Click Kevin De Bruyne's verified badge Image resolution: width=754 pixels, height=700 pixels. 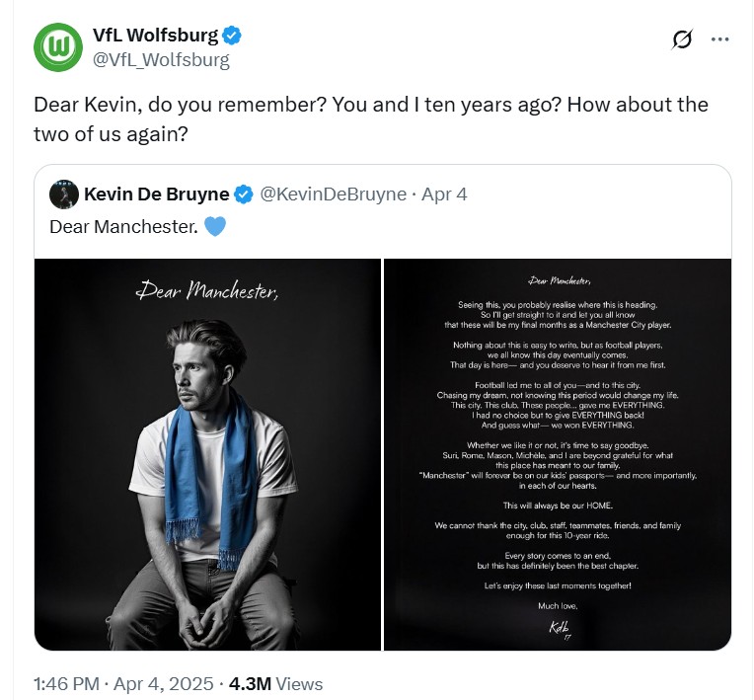(243, 194)
